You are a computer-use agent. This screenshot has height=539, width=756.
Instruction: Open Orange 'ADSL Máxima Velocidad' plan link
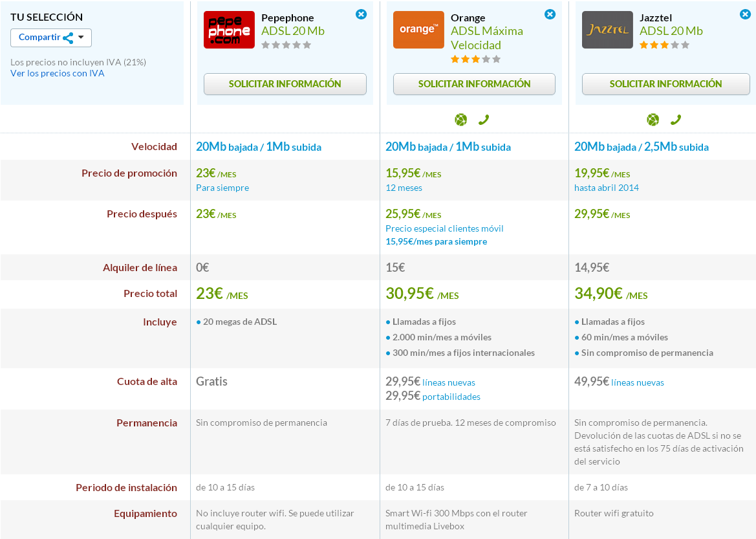(x=487, y=38)
